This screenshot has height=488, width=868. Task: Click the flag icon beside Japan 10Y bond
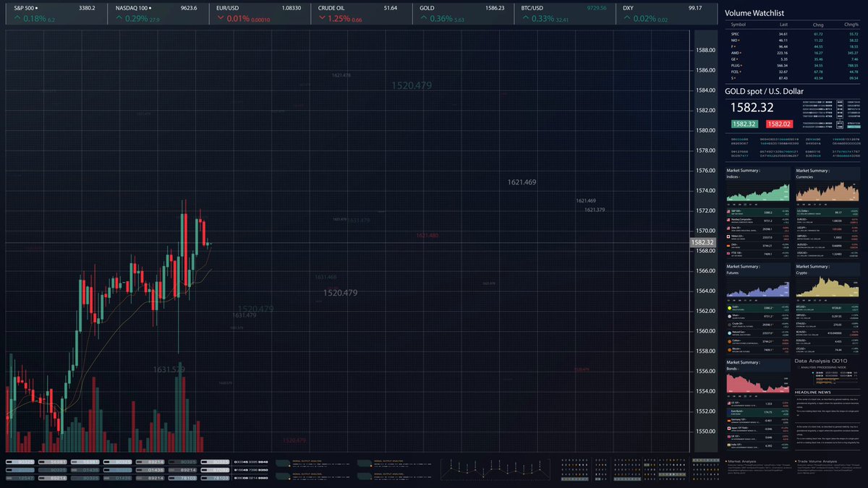[729, 429]
